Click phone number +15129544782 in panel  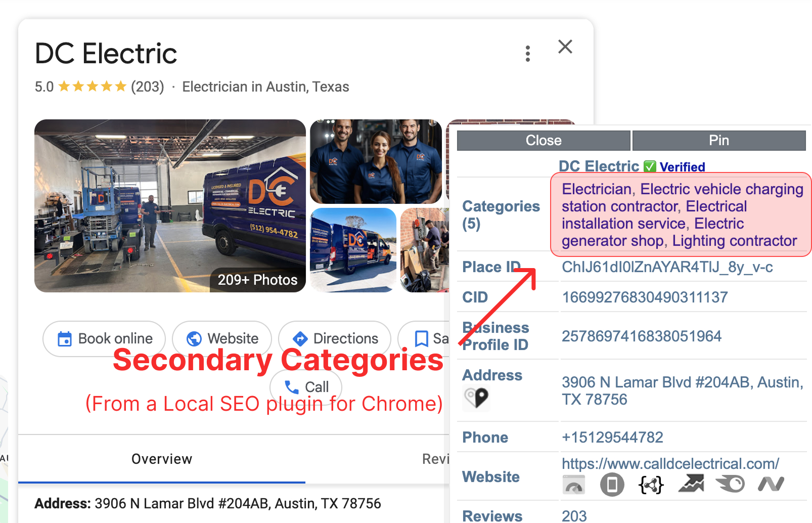tap(612, 437)
